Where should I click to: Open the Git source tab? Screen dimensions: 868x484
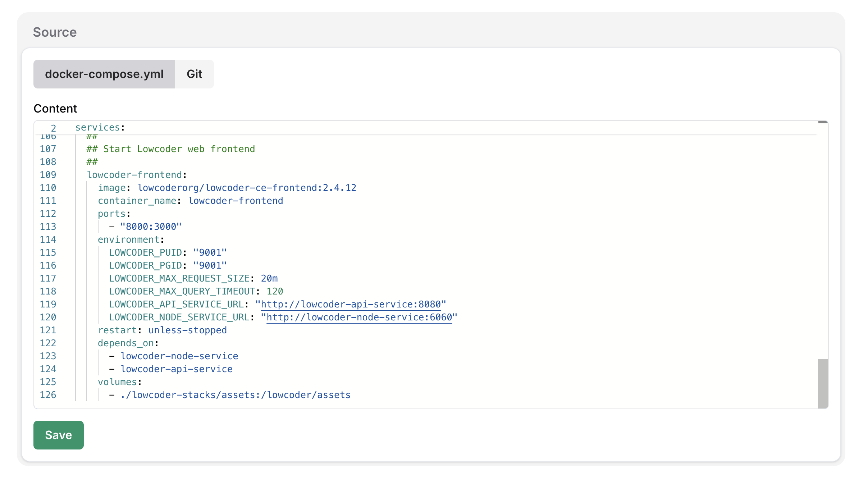coord(194,74)
